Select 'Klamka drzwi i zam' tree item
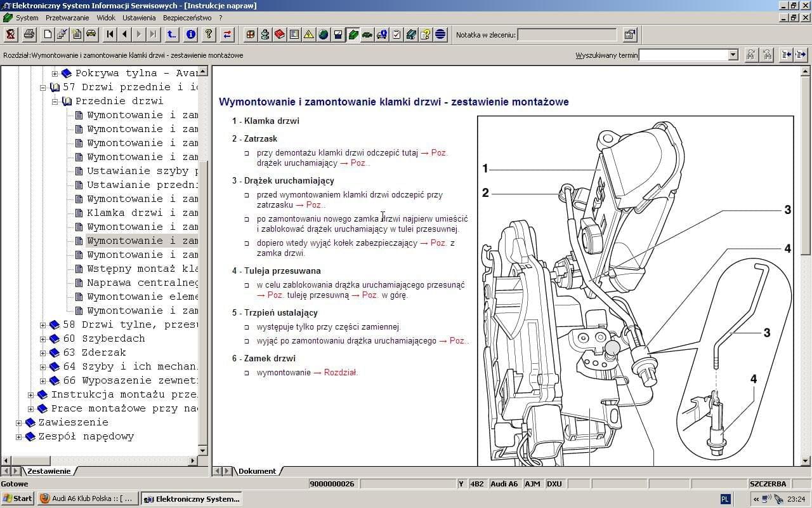The height and width of the screenshot is (508, 812). pyautogui.click(x=142, y=213)
